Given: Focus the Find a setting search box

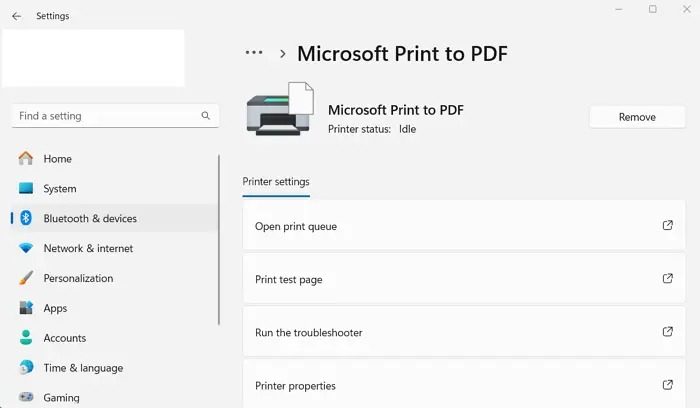Looking at the screenshot, I should (x=105, y=116).
